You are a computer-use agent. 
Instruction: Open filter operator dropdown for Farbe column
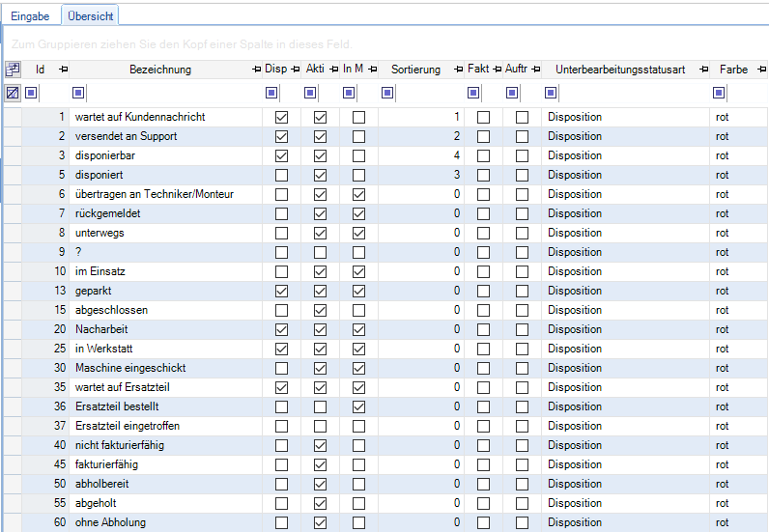pyautogui.click(x=719, y=94)
